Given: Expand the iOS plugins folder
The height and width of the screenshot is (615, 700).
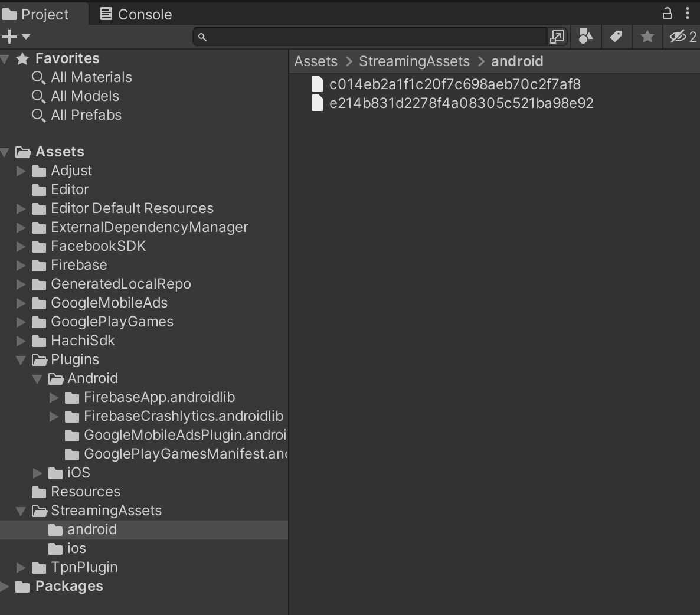Looking at the screenshot, I should coord(37,473).
